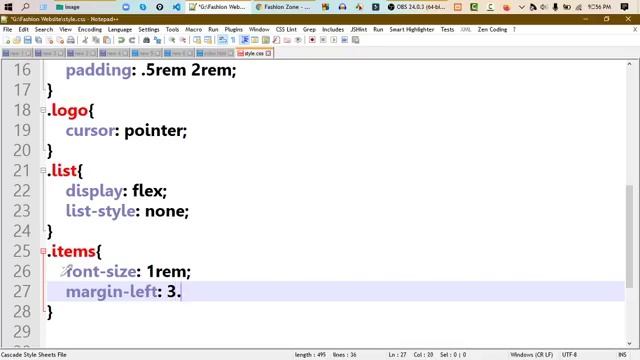Collapse the .items rule fold marker
The width and height of the screenshot is (640, 360).
pyautogui.click(x=43, y=251)
